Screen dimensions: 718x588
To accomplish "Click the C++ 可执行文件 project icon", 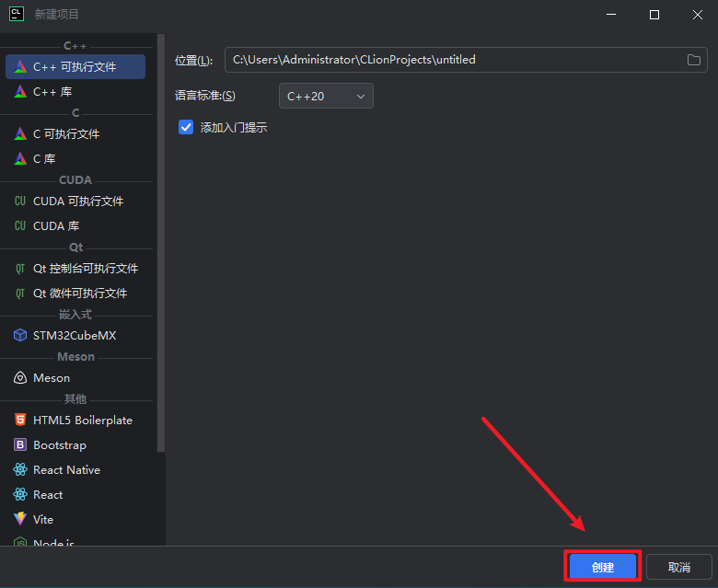I will (x=20, y=67).
